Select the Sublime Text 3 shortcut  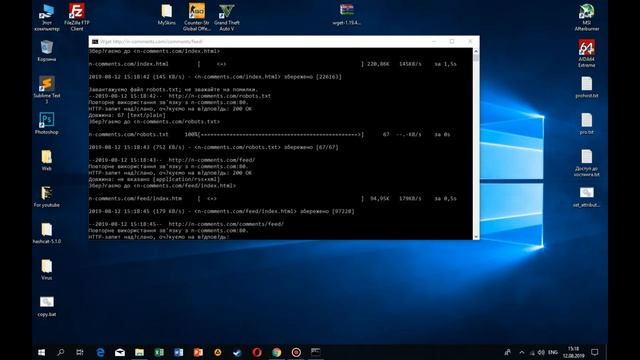[x=47, y=89]
